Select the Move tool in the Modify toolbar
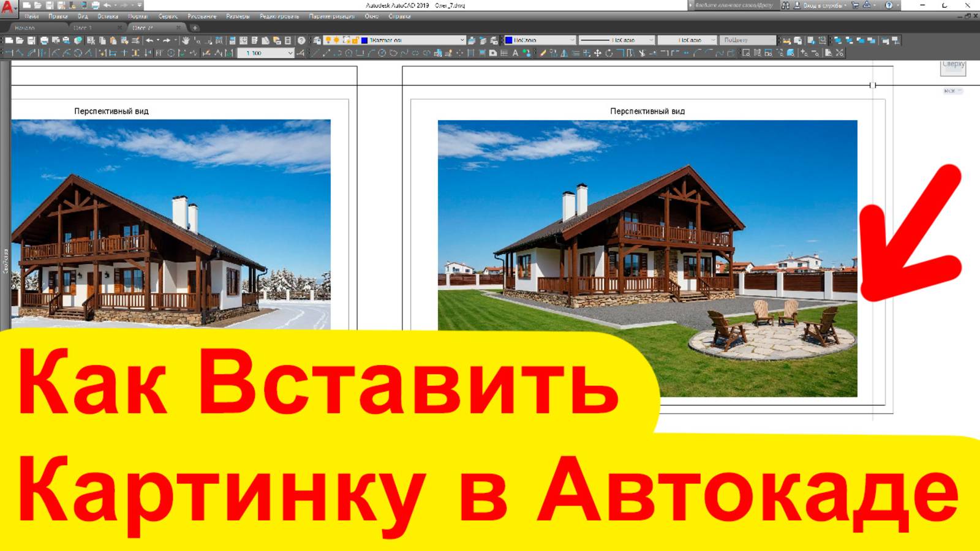This screenshot has width=980, height=551. (598, 53)
